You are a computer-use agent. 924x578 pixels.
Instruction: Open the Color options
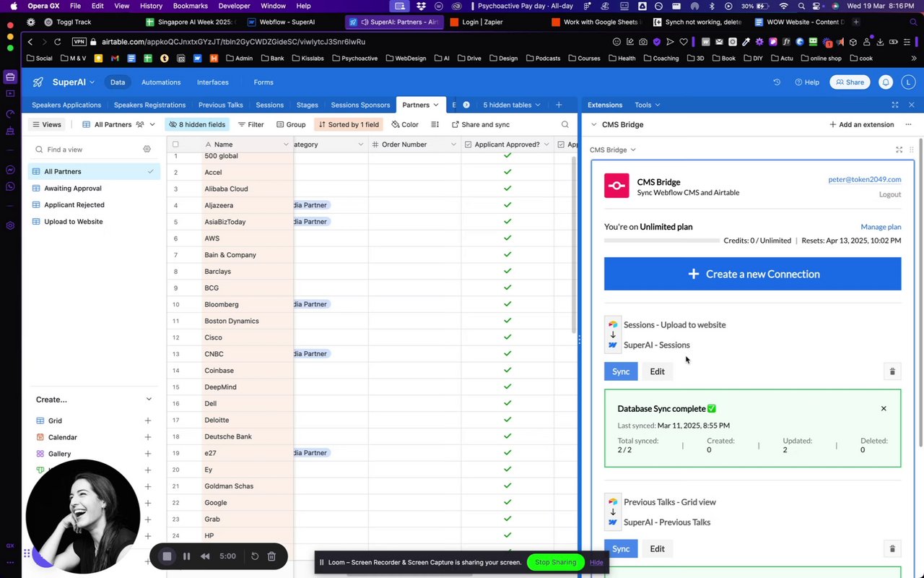(405, 124)
